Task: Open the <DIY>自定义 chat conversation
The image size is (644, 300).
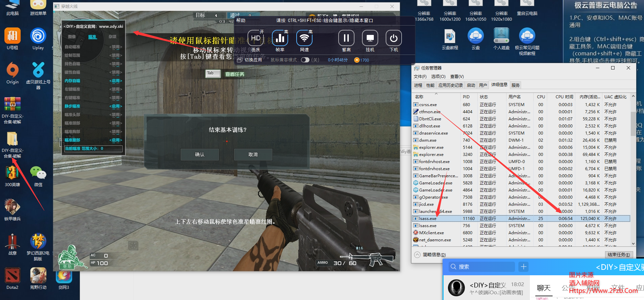Action: [486, 288]
